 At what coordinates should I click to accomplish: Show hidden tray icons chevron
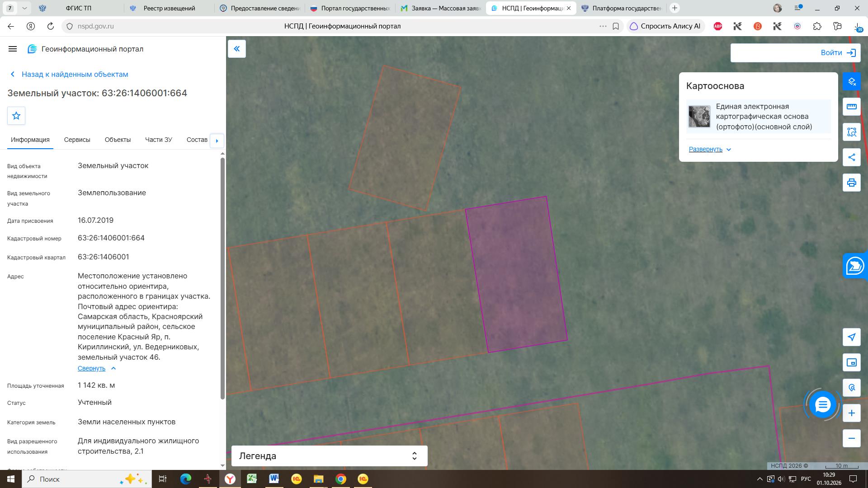point(759,479)
